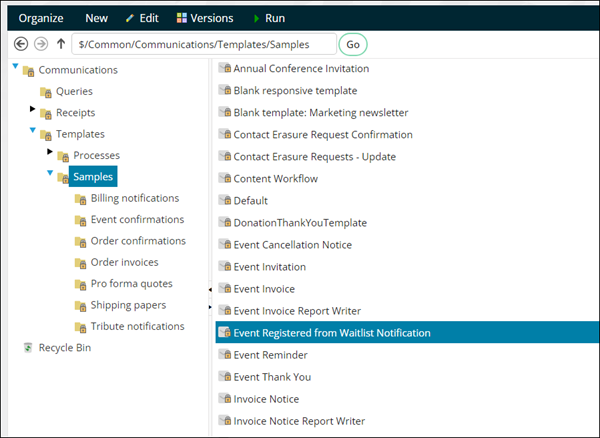Click the Recycle Bin icon

(28, 347)
